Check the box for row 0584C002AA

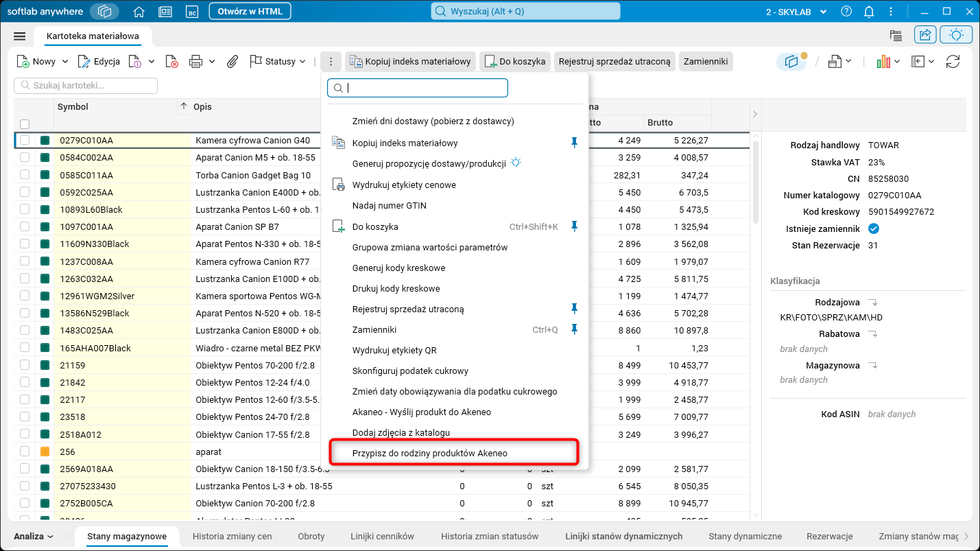25,157
